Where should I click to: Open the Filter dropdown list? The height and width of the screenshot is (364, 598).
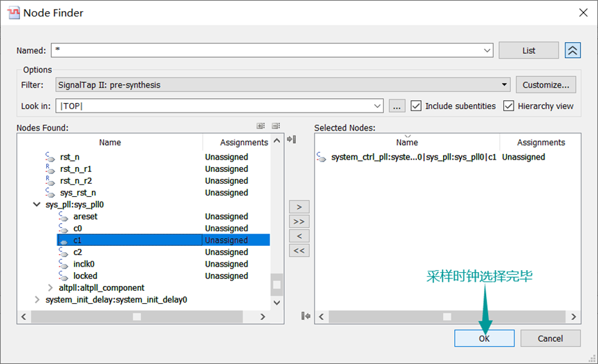click(504, 85)
